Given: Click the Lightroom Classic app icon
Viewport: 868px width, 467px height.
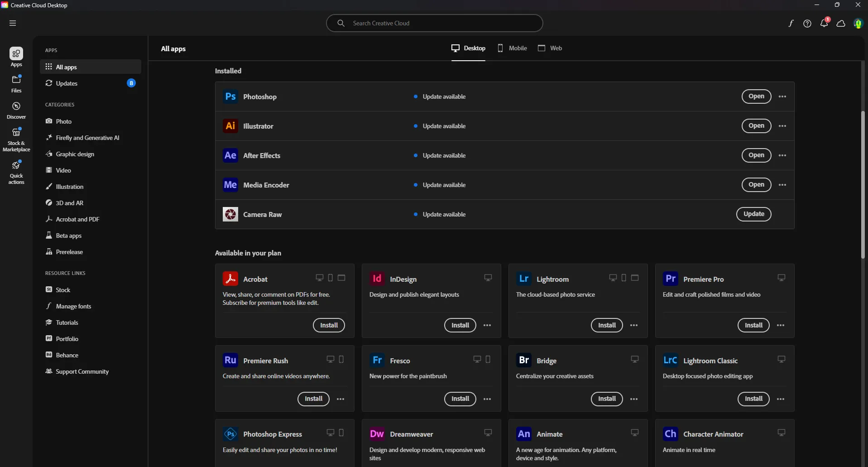Looking at the screenshot, I should click(671, 360).
